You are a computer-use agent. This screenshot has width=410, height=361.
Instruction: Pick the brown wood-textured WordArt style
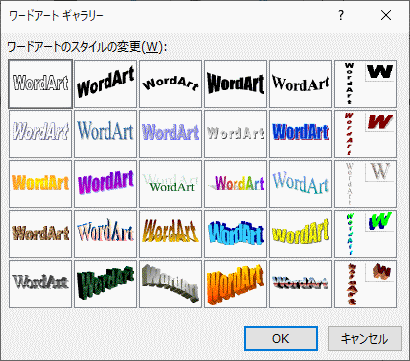[40, 234]
